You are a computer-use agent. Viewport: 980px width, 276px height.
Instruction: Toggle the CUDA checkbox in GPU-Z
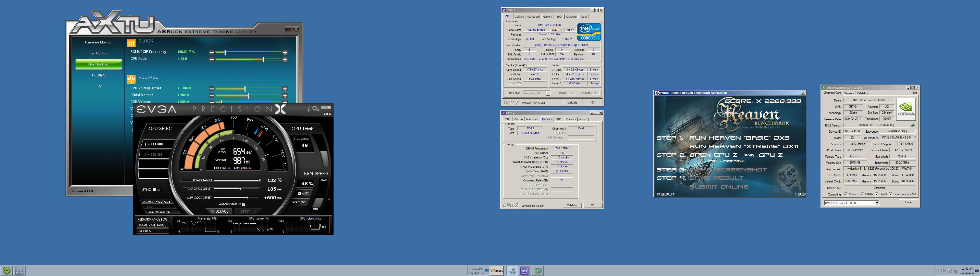pos(862,194)
